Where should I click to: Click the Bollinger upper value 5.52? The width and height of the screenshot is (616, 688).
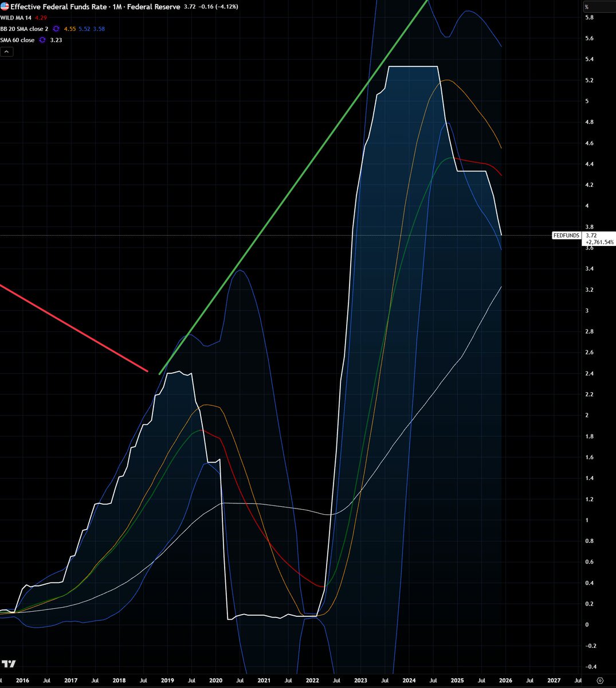pyautogui.click(x=84, y=29)
